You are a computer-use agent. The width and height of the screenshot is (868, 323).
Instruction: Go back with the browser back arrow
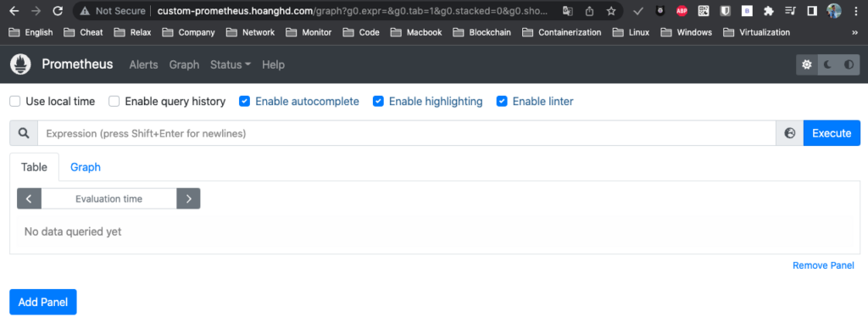click(14, 10)
